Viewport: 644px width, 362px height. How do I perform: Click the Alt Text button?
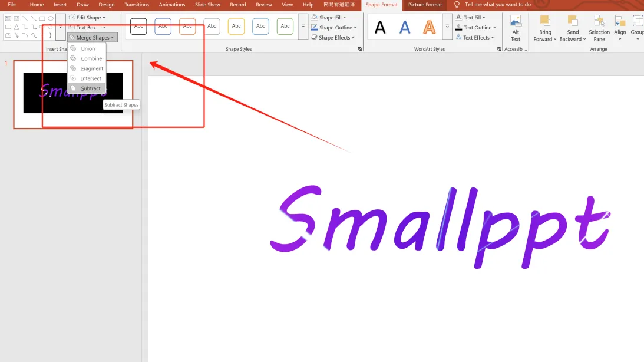click(x=516, y=28)
